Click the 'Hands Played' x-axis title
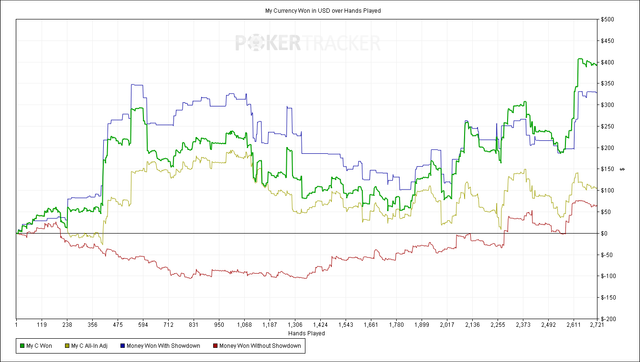 pos(307,333)
